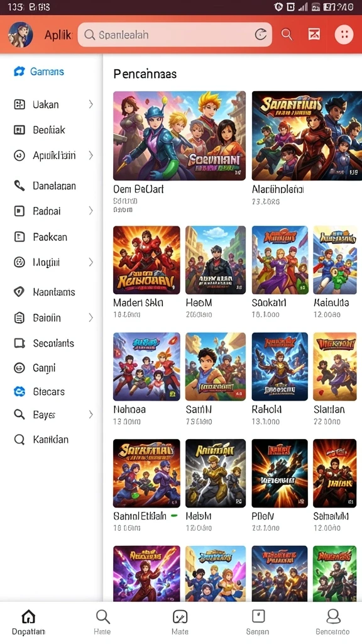Open the SaheMkl game cover
This screenshot has height=644, width=362.
tap(335, 473)
